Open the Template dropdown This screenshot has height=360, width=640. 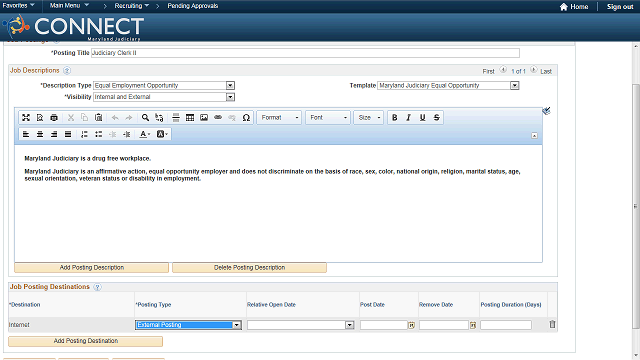515,85
